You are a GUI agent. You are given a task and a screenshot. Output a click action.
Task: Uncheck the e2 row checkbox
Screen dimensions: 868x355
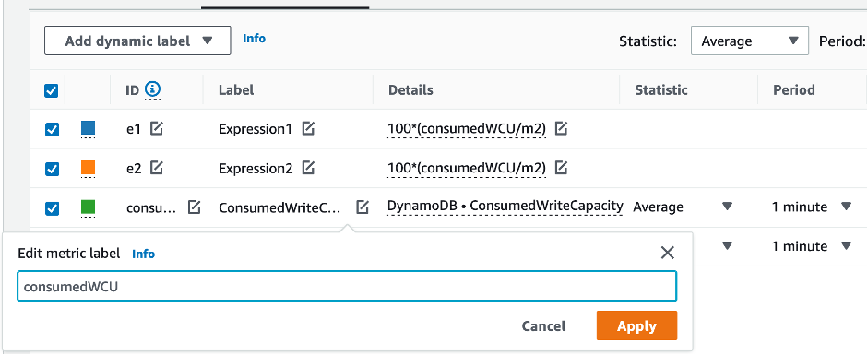52,169
